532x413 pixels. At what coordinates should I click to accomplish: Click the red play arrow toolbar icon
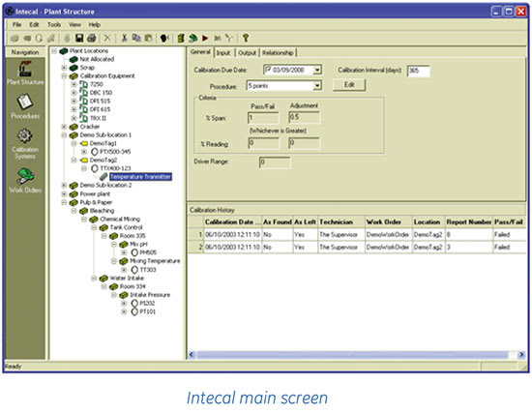coord(205,38)
